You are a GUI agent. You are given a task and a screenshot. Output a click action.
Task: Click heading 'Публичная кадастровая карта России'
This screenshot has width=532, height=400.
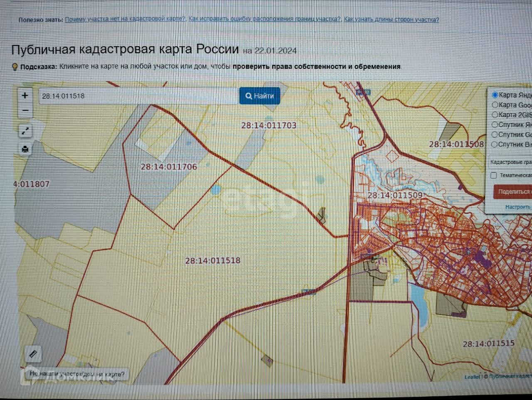125,49
